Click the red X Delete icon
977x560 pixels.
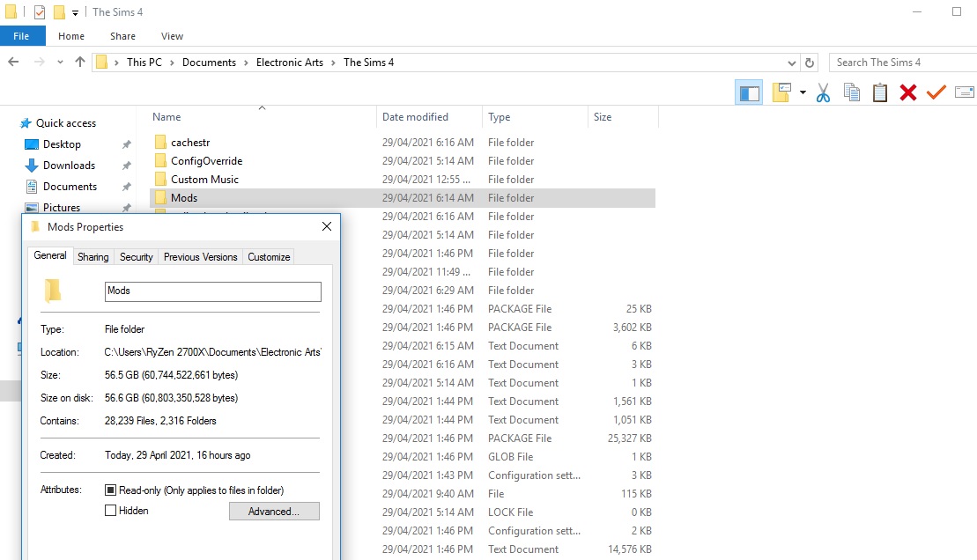click(x=907, y=92)
